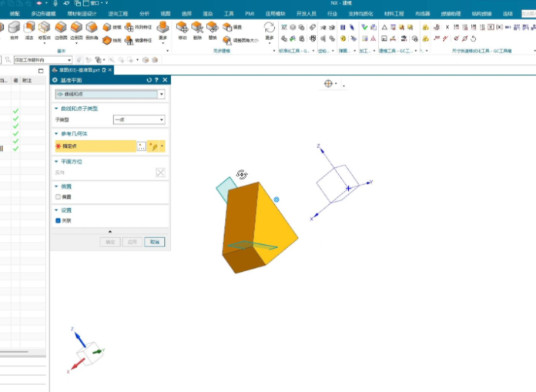The image size is (536, 392).
Task: Close the 基准平面 dialog with its X
Action: click(165, 80)
